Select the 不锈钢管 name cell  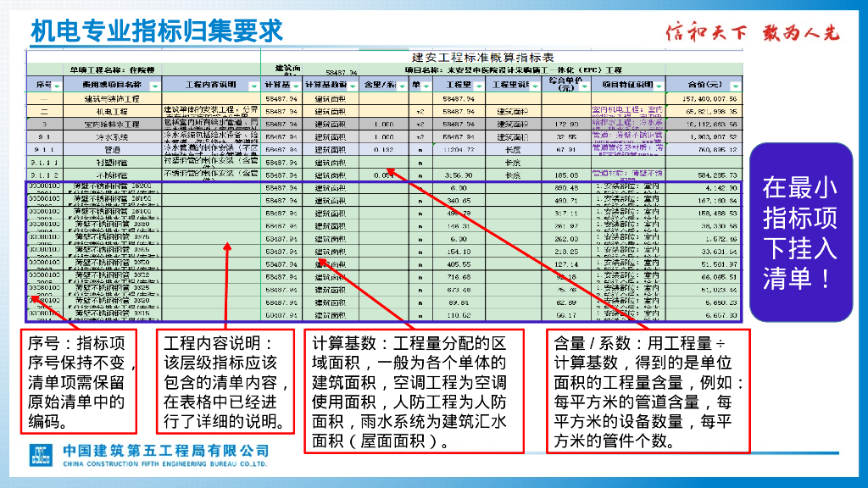point(113,175)
